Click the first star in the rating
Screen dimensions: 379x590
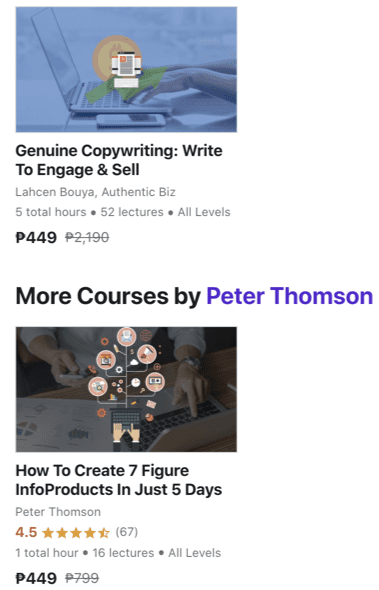pos(48,533)
